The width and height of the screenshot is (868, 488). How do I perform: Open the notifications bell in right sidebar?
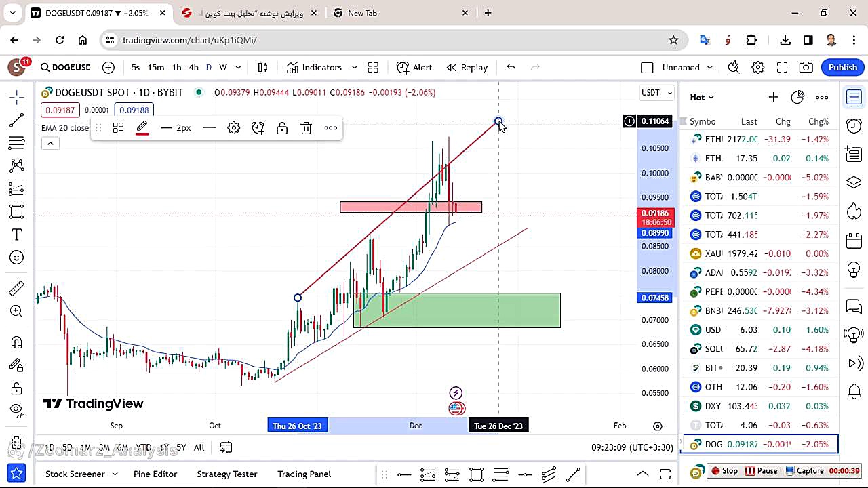(854, 392)
